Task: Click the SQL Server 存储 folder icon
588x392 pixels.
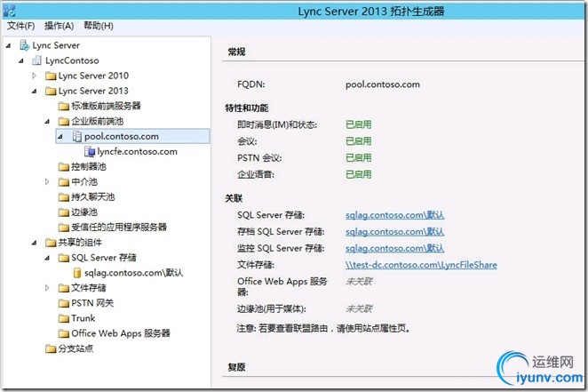Action: [x=64, y=258]
